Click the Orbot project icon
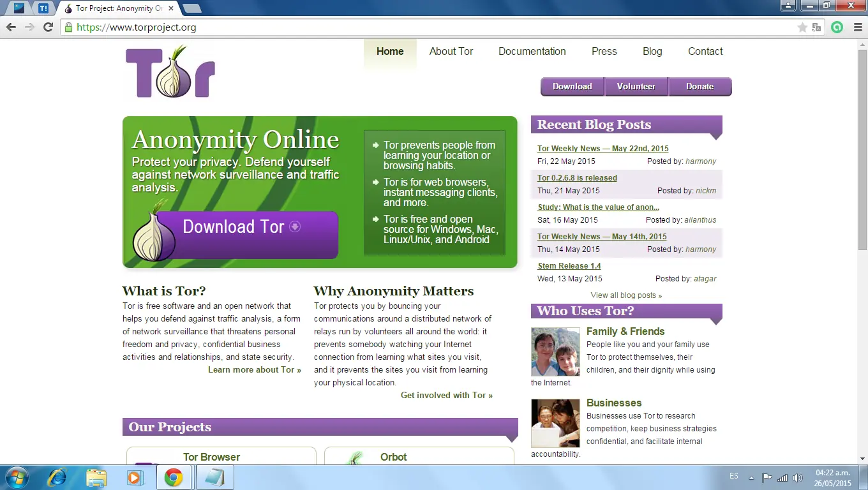The width and height of the screenshot is (868, 490). coord(355,457)
